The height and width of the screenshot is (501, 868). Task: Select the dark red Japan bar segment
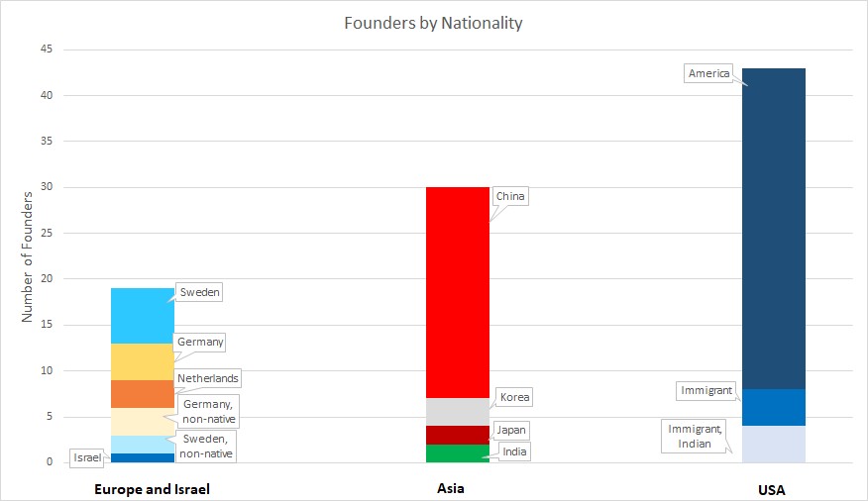pyautogui.click(x=457, y=436)
